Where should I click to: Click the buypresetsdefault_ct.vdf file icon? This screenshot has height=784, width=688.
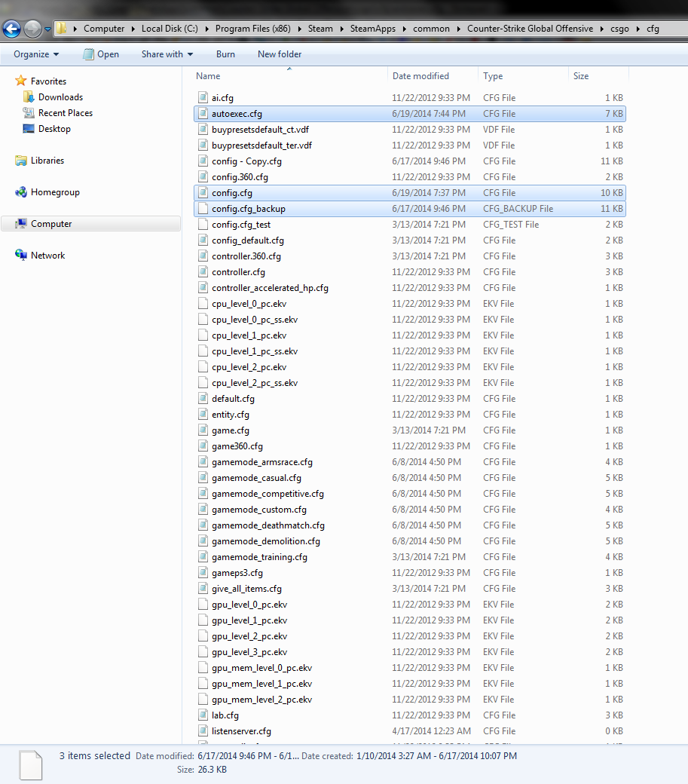pos(203,130)
